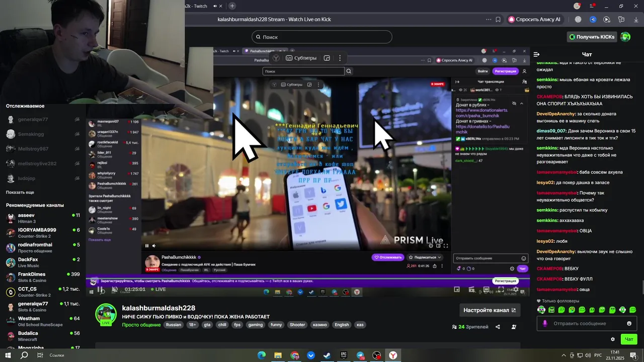Select the chill stream tag

click(x=222, y=325)
